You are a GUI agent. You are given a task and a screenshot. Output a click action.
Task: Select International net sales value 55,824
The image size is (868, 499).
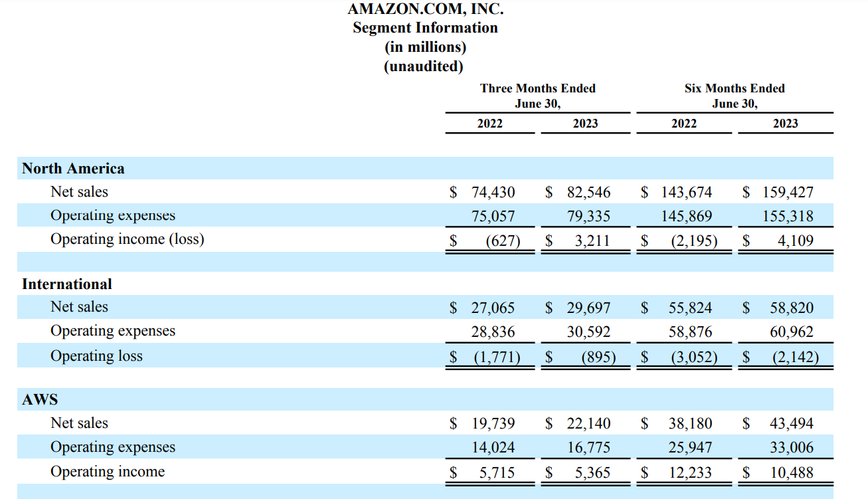click(690, 308)
